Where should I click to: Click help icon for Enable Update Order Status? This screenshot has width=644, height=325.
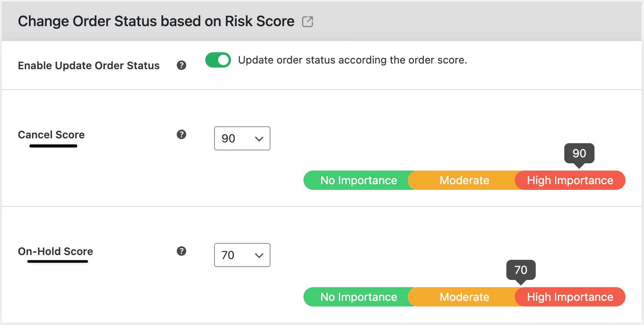tap(182, 65)
